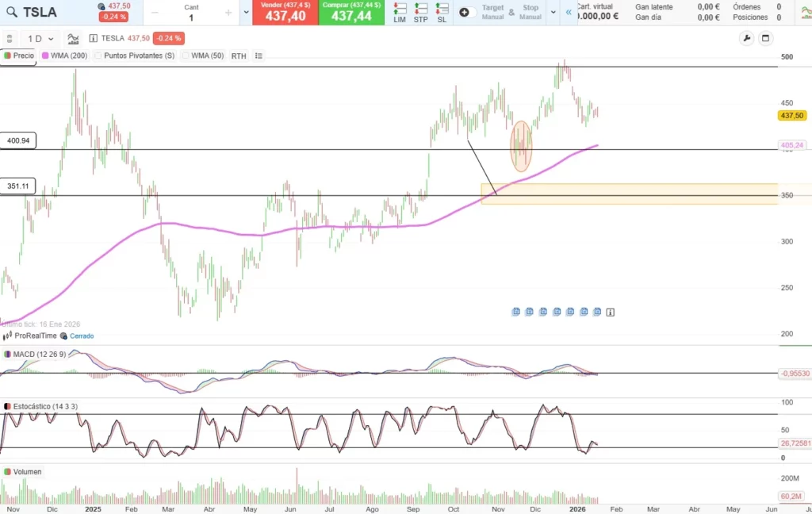Viewport: 812px width, 514px height.
Task: Open the indicator list icon after RTH
Action: tap(259, 56)
